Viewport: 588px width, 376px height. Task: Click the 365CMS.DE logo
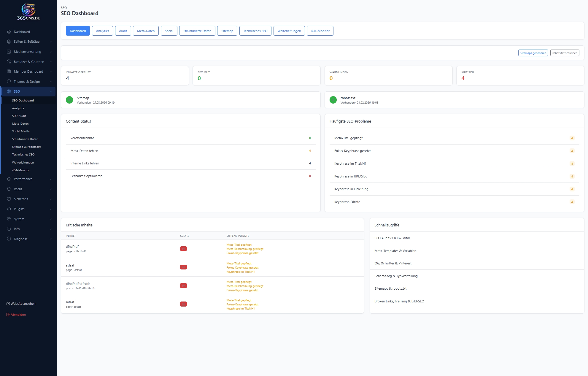click(x=28, y=12)
